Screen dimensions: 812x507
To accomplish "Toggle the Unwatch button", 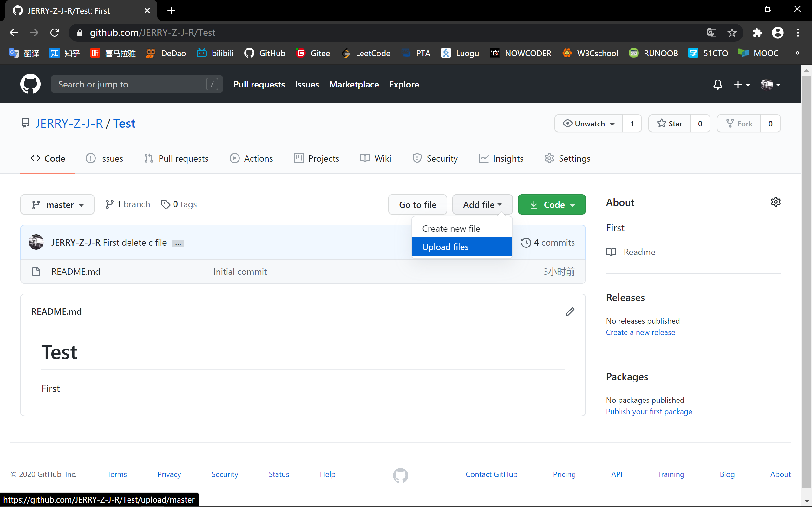I will (589, 123).
